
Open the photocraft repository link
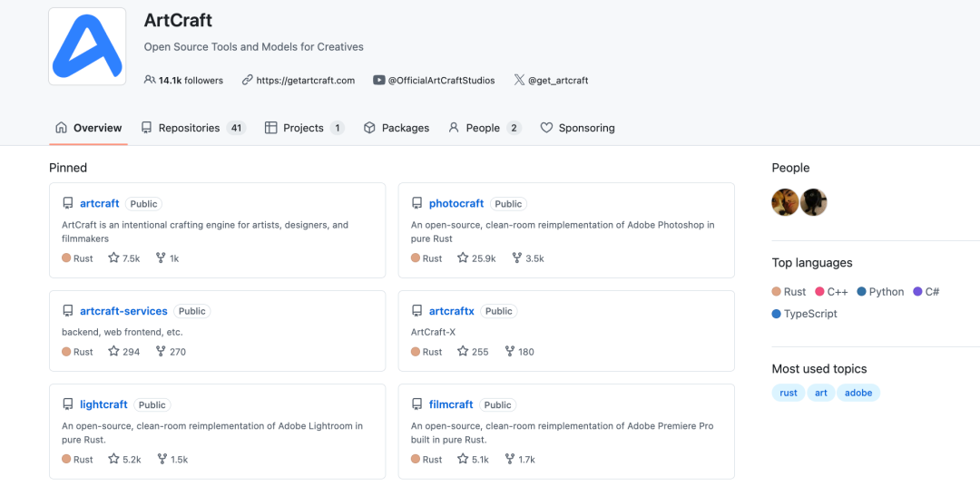click(456, 204)
